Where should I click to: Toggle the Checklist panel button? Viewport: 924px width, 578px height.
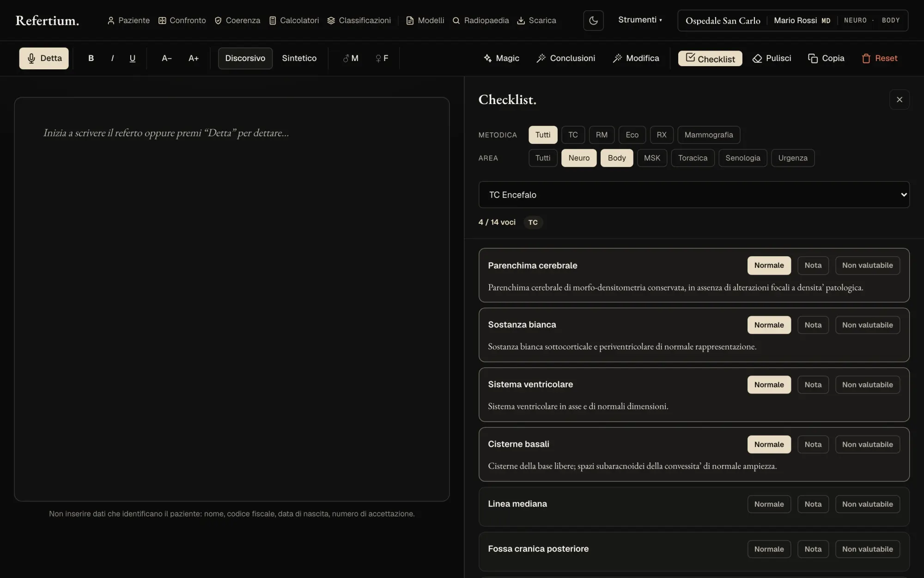click(x=710, y=58)
